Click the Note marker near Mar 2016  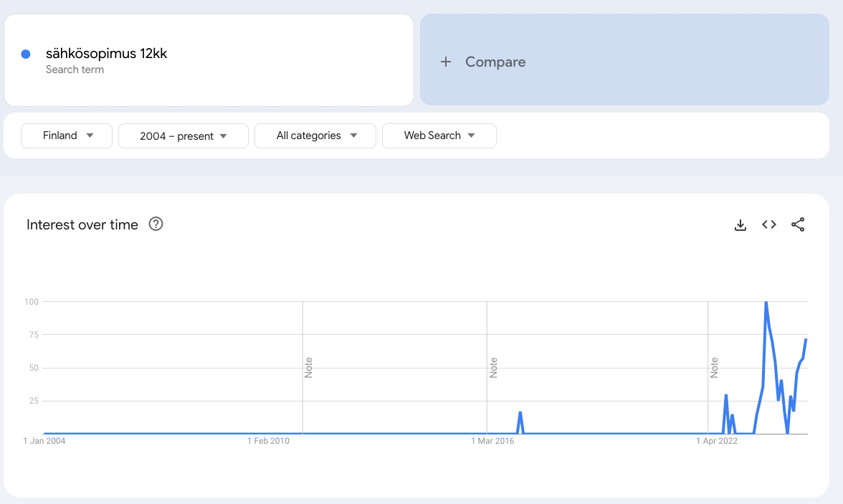[x=493, y=368]
